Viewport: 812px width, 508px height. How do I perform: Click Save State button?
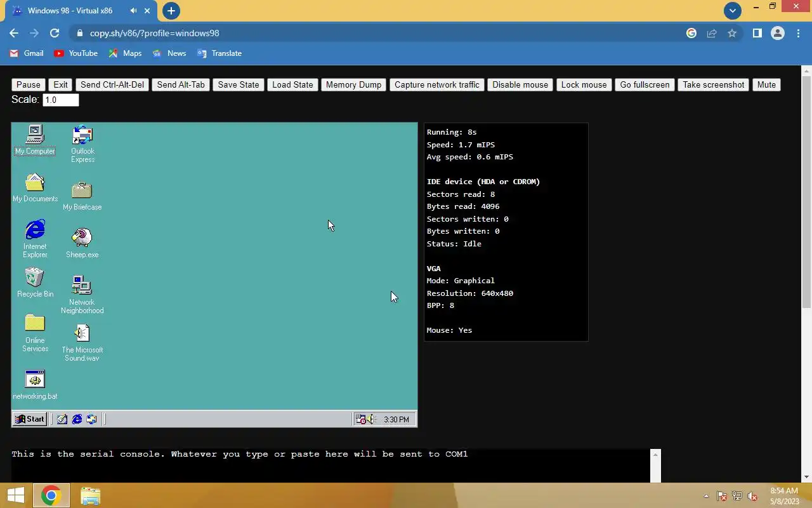239,84
